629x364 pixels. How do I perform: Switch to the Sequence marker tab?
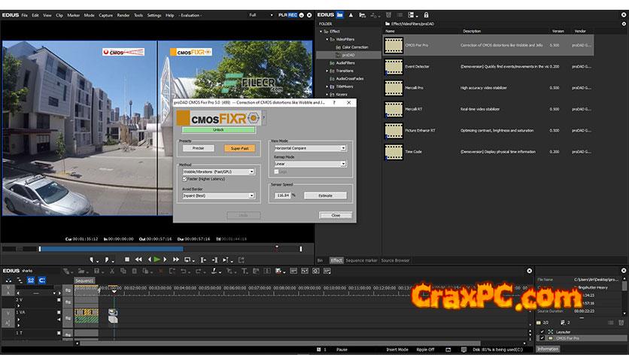[x=362, y=260]
